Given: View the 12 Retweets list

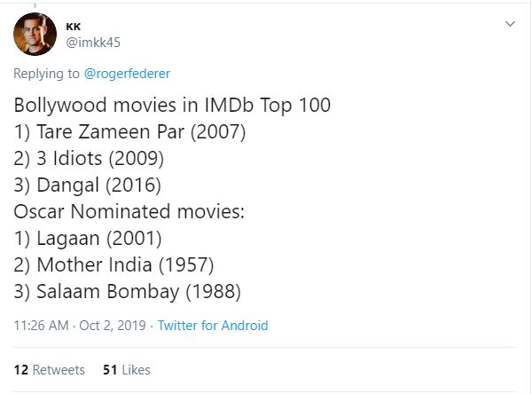Looking at the screenshot, I should (x=50, y=369).
